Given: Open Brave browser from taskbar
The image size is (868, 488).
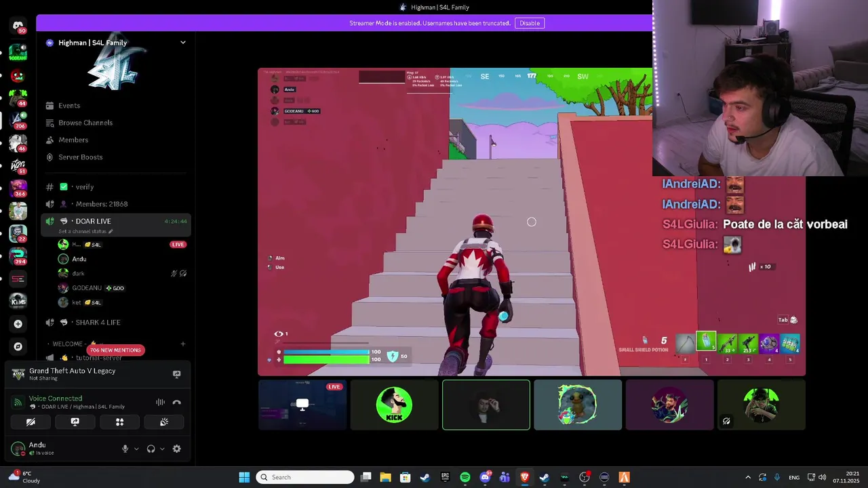Looking at the screenshot, I should pyautogui.click(x=524, y=477).
